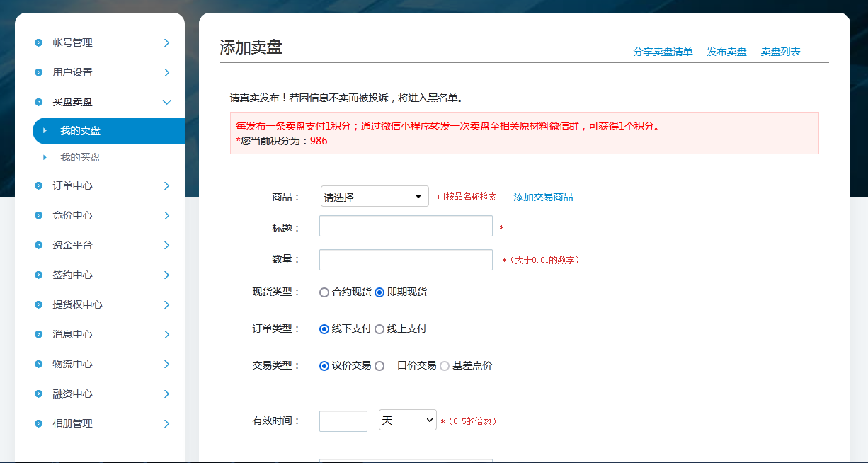Open the 分享卖盘清单 link

point(663,52)
